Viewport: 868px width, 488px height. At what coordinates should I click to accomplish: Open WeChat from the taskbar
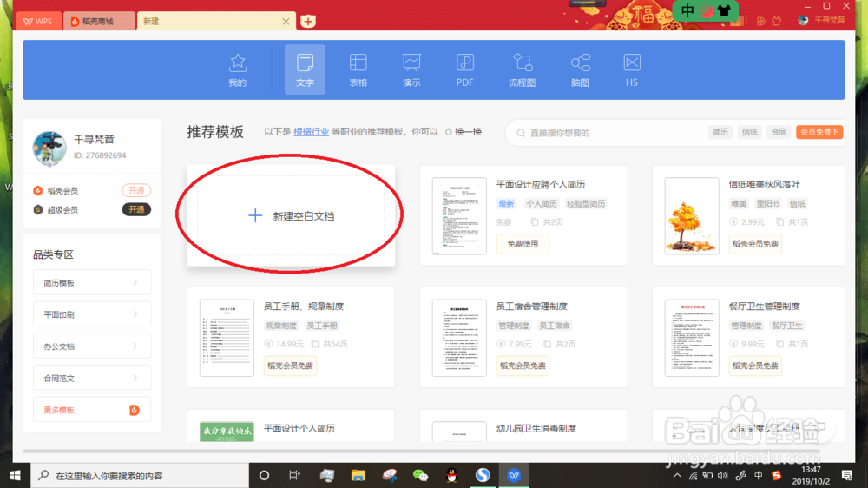(x=420, y=475)
